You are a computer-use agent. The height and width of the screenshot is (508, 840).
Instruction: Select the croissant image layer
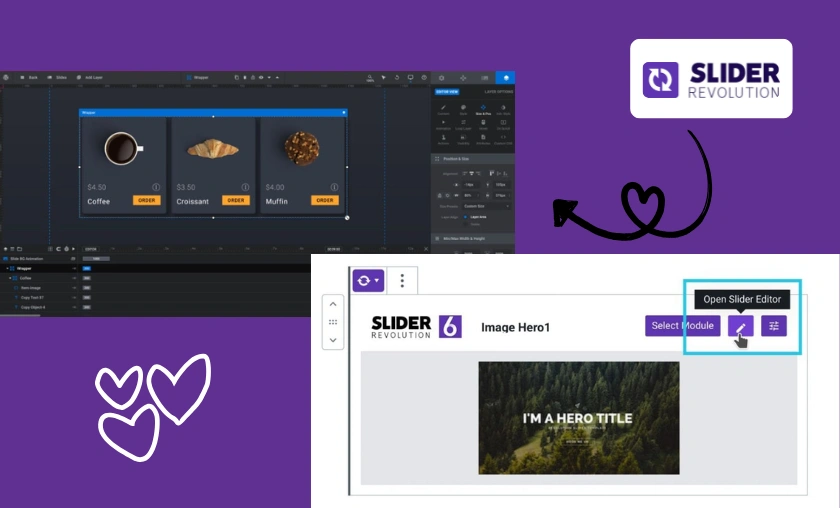coord(213,148)
